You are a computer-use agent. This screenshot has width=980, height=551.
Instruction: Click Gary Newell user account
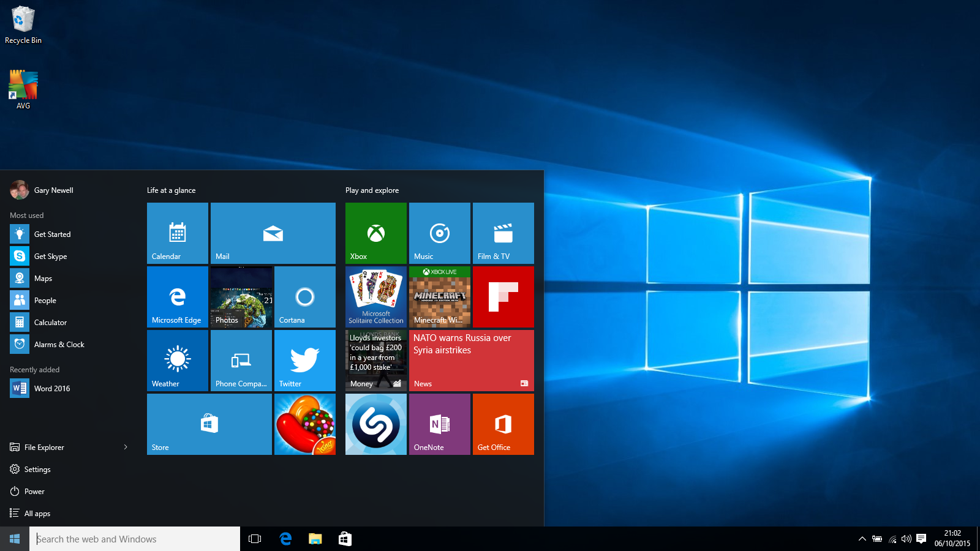pyautogui.click(x=42, y=190)
